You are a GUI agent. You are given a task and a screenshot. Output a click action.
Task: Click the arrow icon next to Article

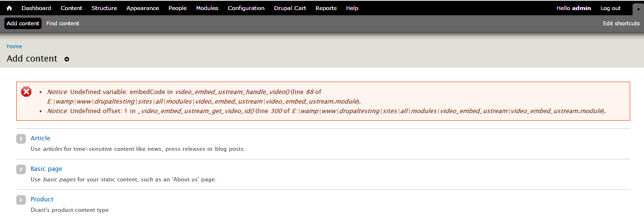point(21,139)
